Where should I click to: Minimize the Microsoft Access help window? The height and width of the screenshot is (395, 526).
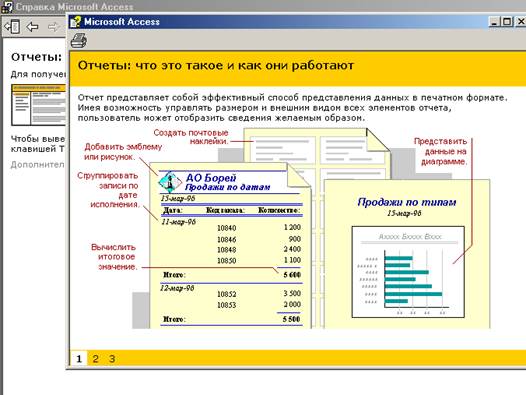[x=494, y=22]
